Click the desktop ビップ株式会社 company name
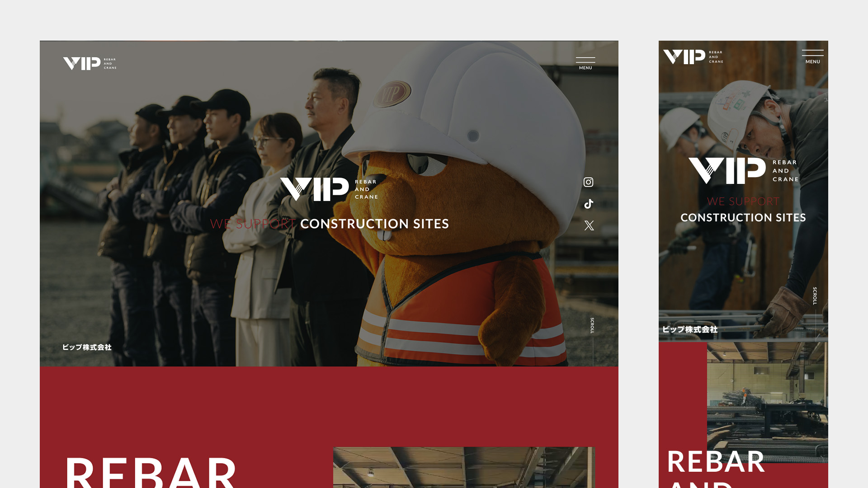Image resolution: width=868 pixels, height=488 pixels. click(87, 347)
